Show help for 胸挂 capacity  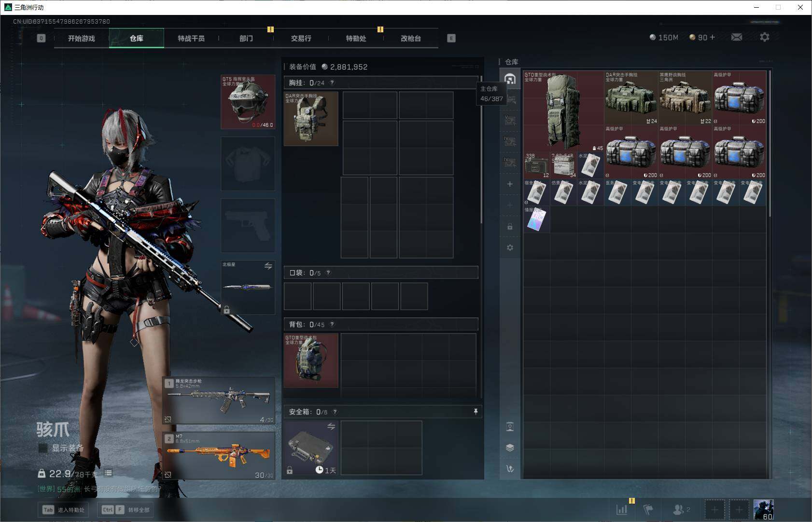pyautogui.click(x=332, y=83)
